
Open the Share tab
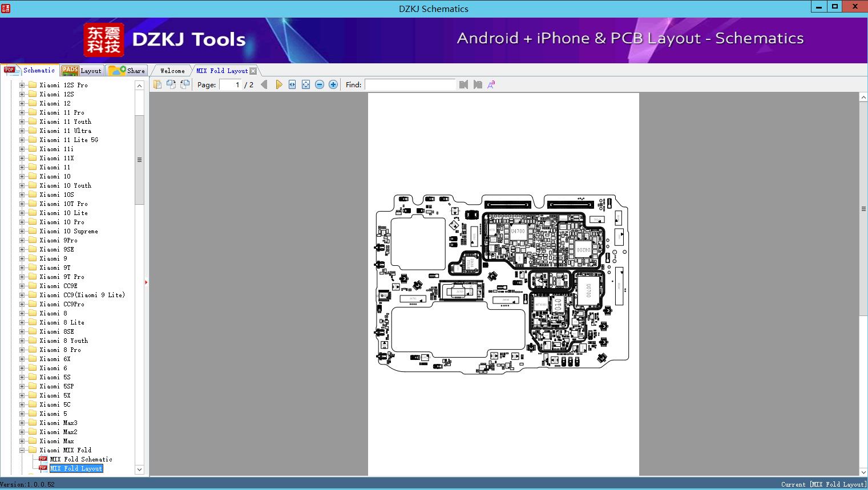pos(127,71)
